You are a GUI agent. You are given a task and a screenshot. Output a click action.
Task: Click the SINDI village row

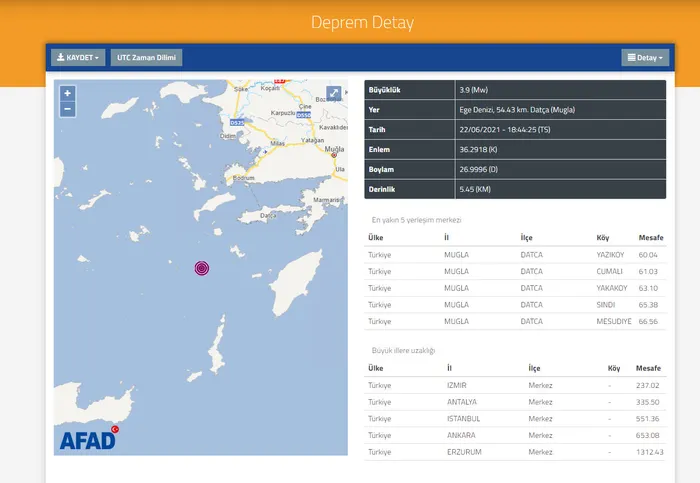pos(515,305)
